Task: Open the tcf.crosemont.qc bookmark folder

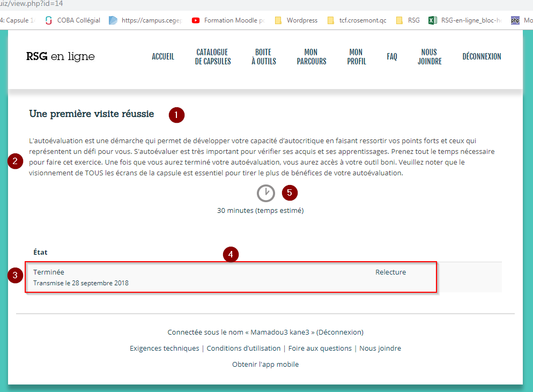Action: (357, 20)
